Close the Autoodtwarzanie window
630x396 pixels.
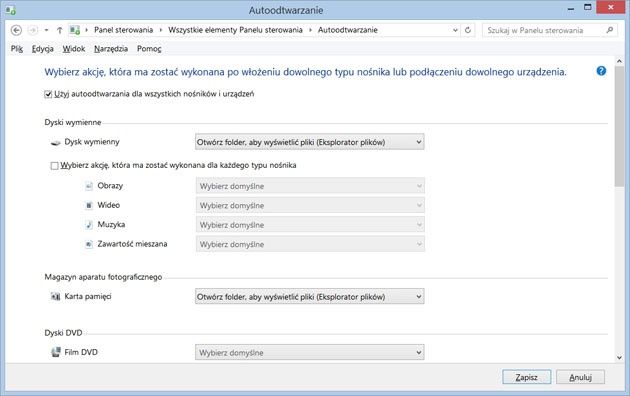611,8
